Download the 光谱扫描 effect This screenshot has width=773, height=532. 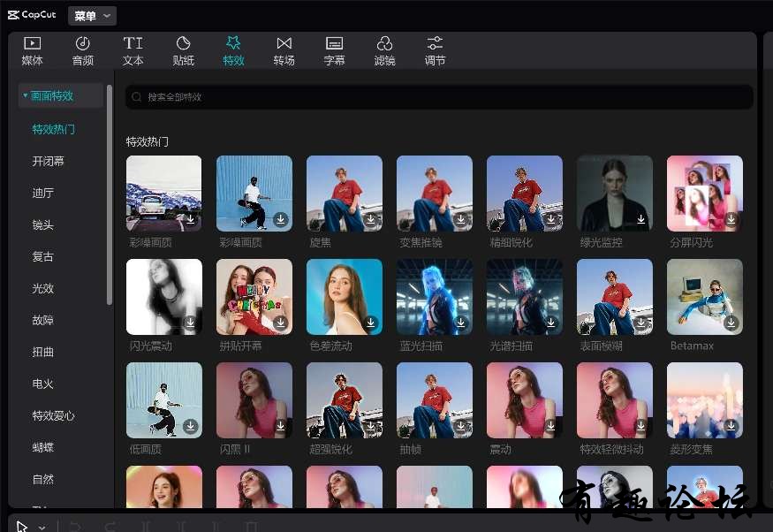[x=551, y=323]
